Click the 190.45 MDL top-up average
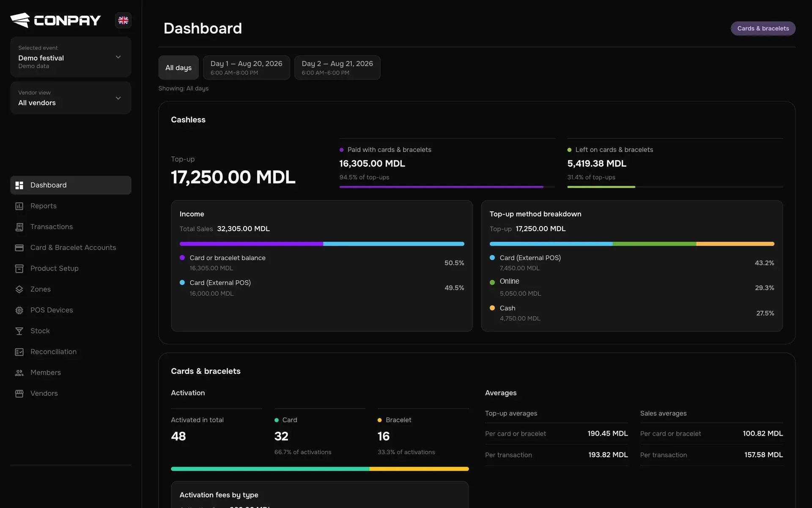Viewport: 812px width, 508px height. coord(607,433)
